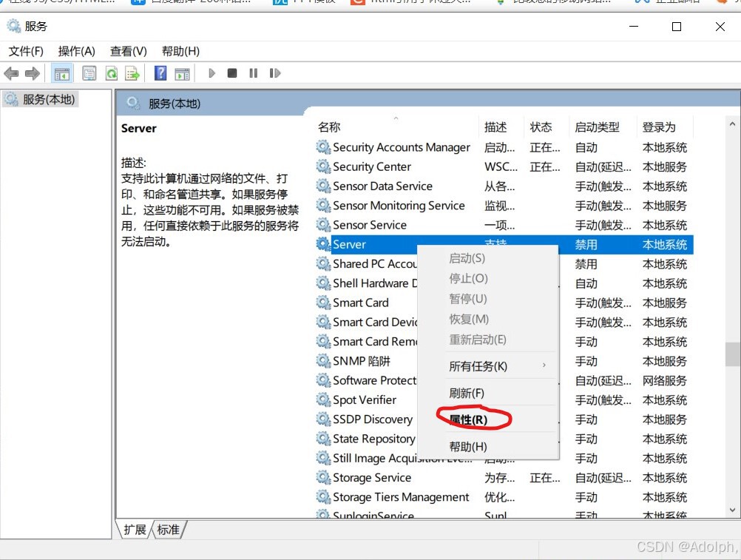Switch to the 扩展 tab

[135, 530]
